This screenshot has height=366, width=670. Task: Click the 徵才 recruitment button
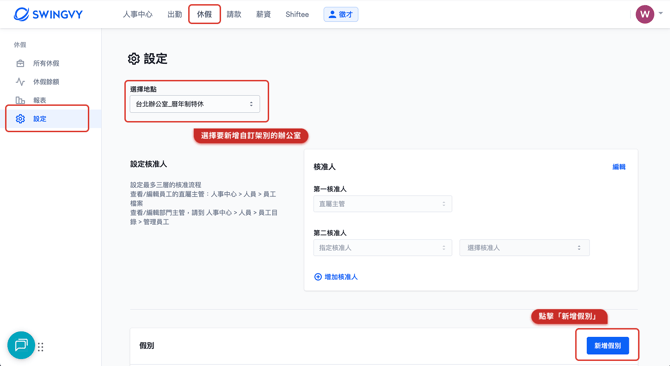coord(341,14)
